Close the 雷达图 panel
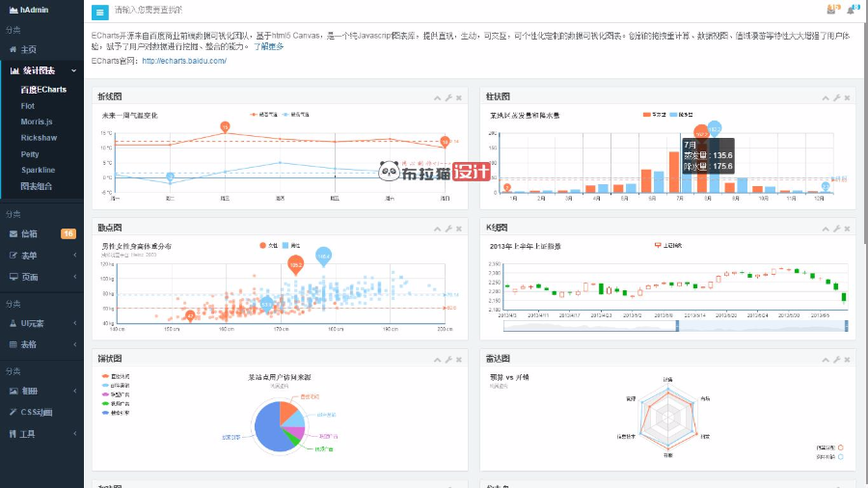868x488 pixels. point(847,360)
